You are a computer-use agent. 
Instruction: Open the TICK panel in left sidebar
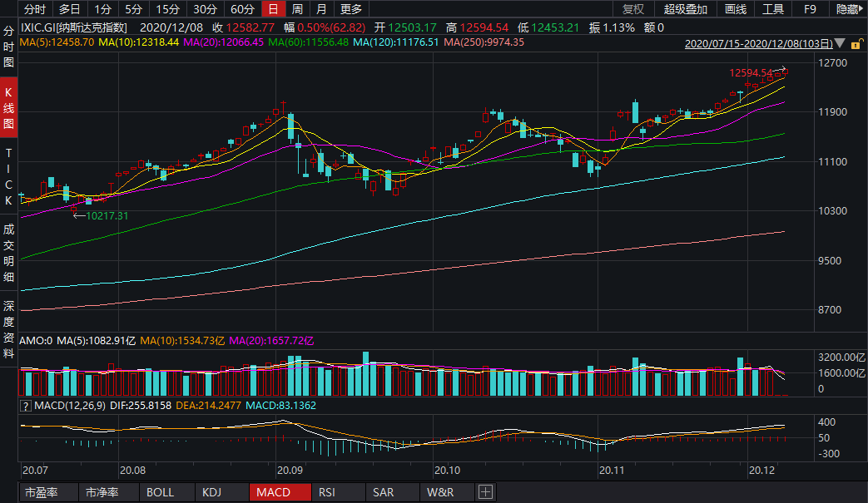coord(8,177)
